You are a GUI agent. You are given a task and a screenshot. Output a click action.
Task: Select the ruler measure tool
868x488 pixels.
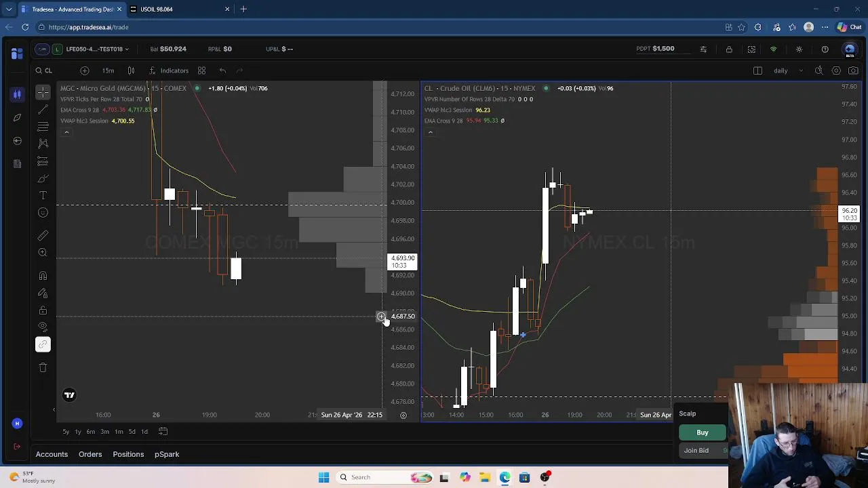[43, 235]
